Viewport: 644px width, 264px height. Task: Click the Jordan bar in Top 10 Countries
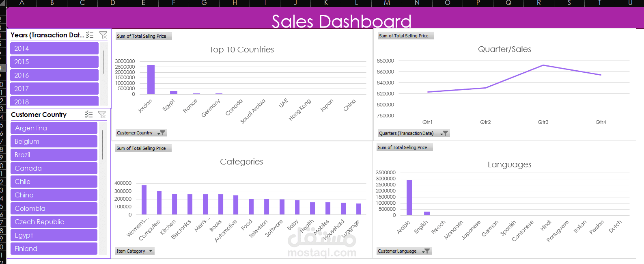(151, 80)
